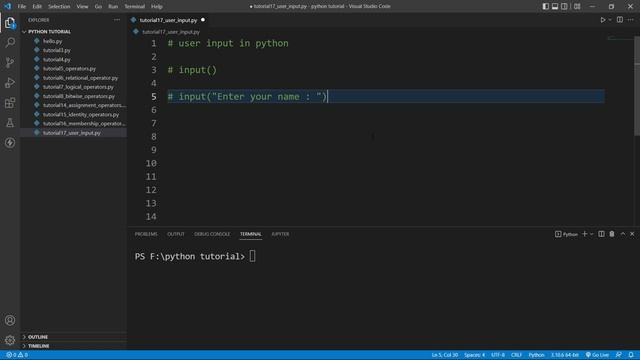Click breadcrumb tutorial17_user_input.py
This screenshot has width=640, height=360.
coord(171,32)
